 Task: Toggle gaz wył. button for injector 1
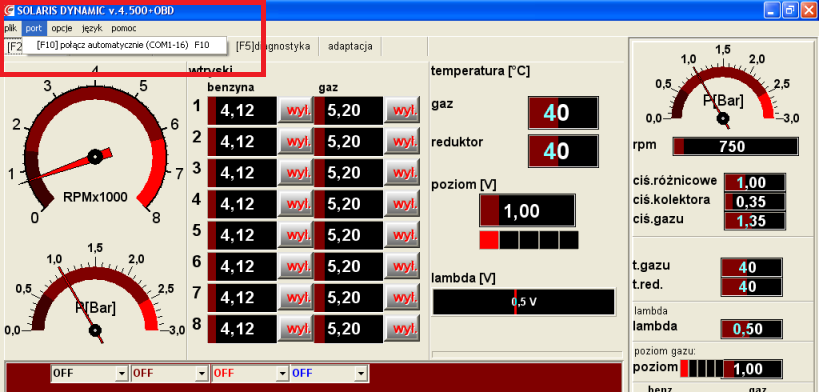tap(402, 110)
